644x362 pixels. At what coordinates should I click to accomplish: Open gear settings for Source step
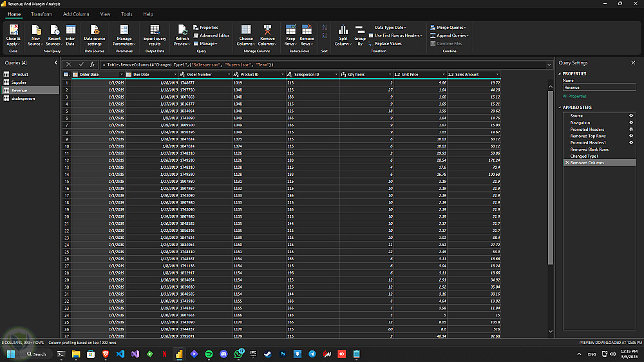(x=631, y=116)
